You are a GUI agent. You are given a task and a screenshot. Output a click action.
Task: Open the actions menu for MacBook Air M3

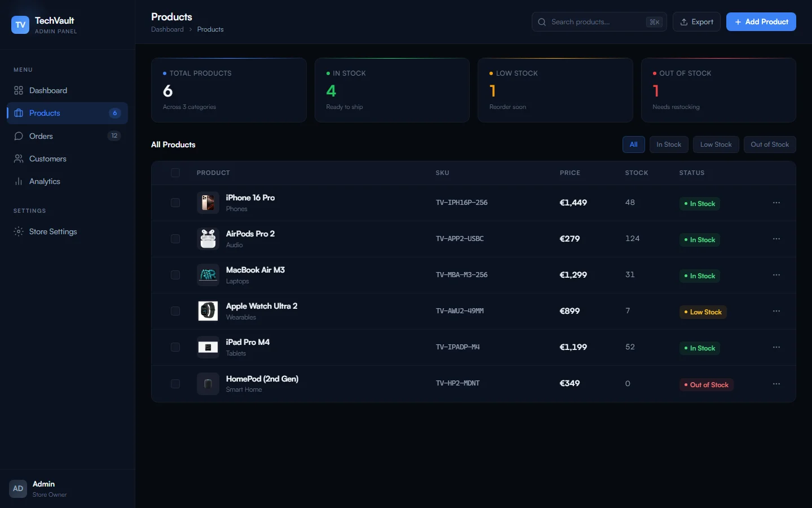[776, 275]
